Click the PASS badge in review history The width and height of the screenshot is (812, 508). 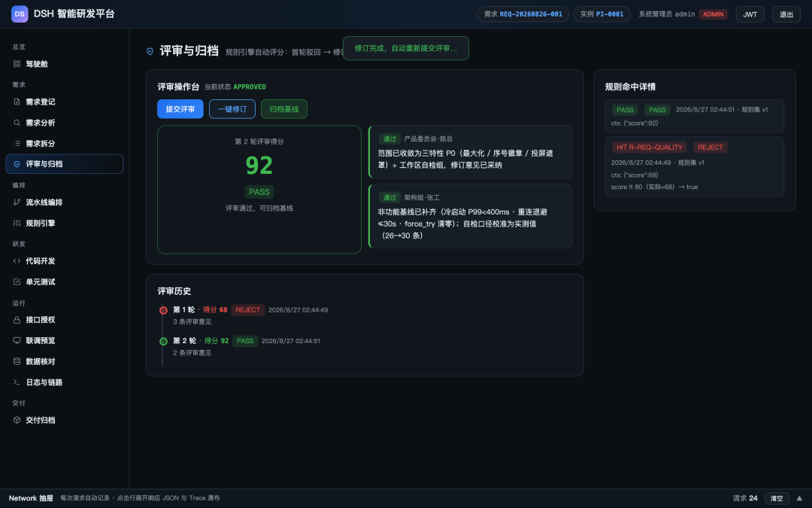(x=245, y=341)
